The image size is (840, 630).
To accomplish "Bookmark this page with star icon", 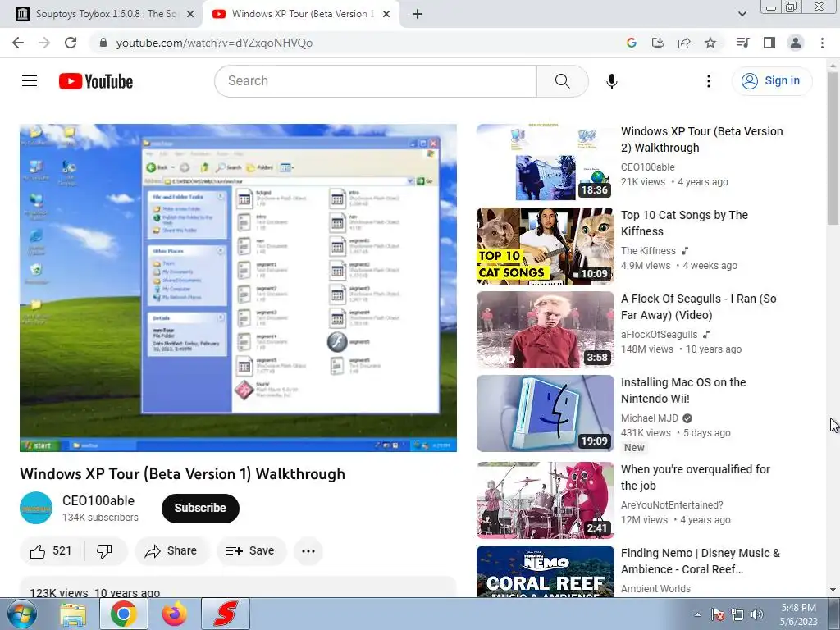I will tap(710, 43).
